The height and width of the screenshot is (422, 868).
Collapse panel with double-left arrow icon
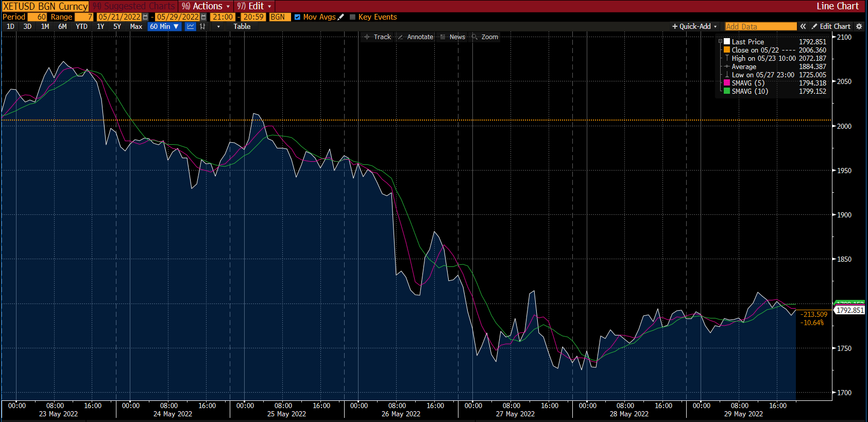pos(803,26)
